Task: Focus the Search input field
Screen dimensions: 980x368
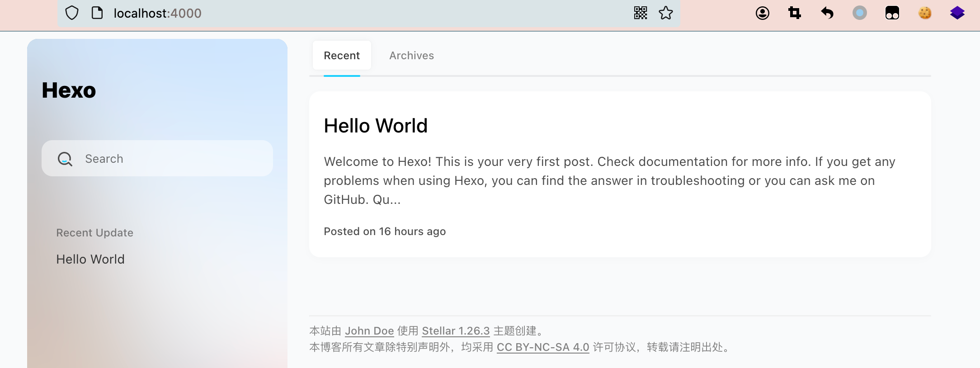Action: pos(157,158)
